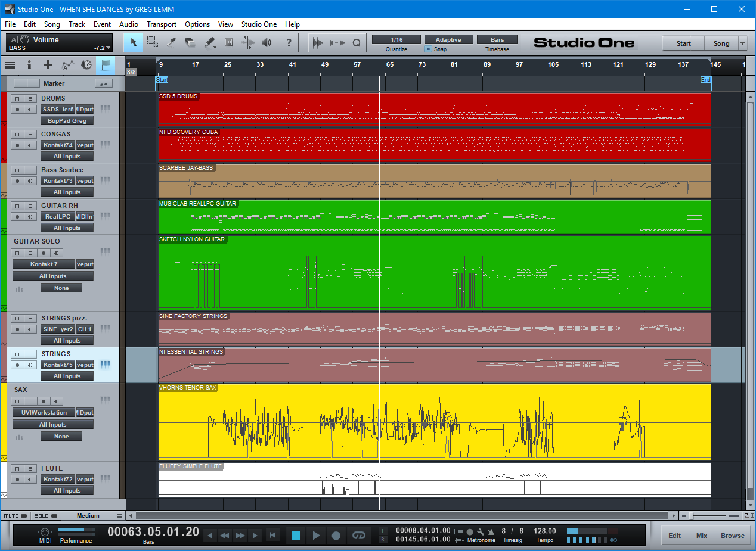The height and width of the screenshot is (551, 756).
Task: Open the 1/16 Quantize value dropdown
Action: click(x=396, y=39)
